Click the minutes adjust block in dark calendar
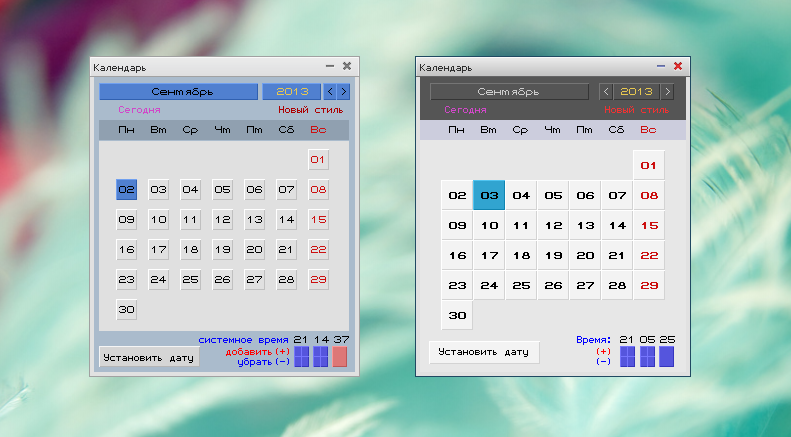The image size is (791, 437). [x=647, y=357]
